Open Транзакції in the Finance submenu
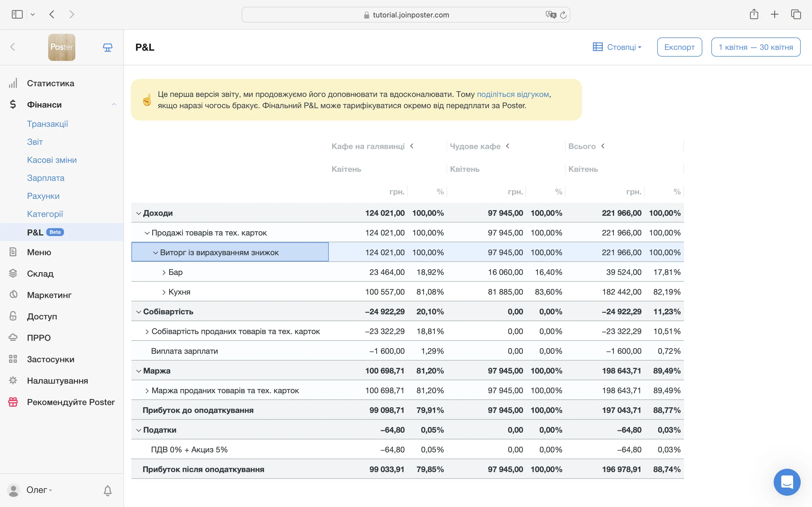This screenshot has height=507, width=812. click(x=47, y=124)
